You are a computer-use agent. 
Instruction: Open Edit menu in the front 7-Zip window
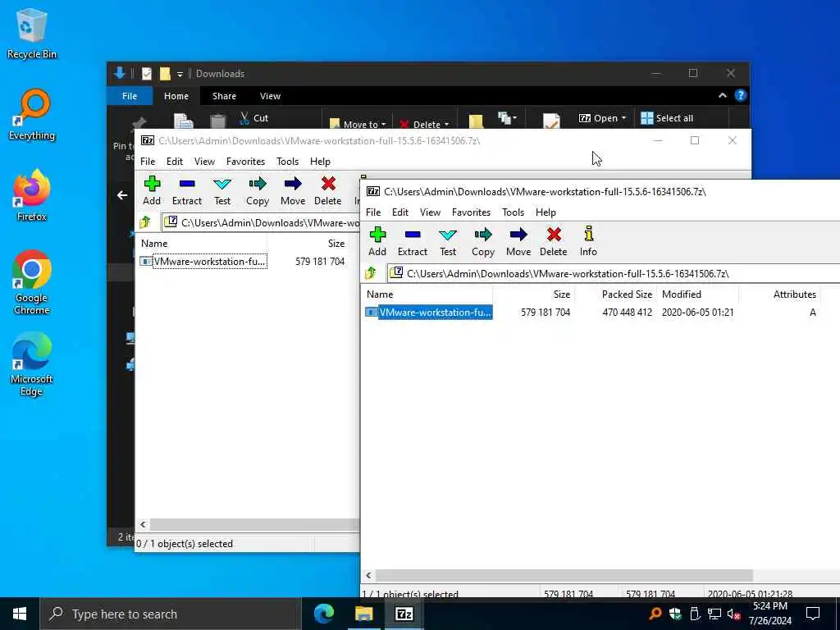(x=400, y=212)
